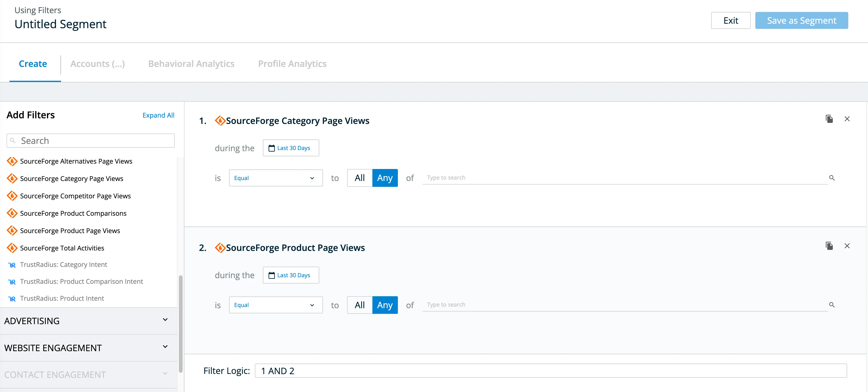Open Last 30 Days picker for Category Page Views
This screenshot has width=868, height=392.
pyautogui.click(x=291, y=148)
